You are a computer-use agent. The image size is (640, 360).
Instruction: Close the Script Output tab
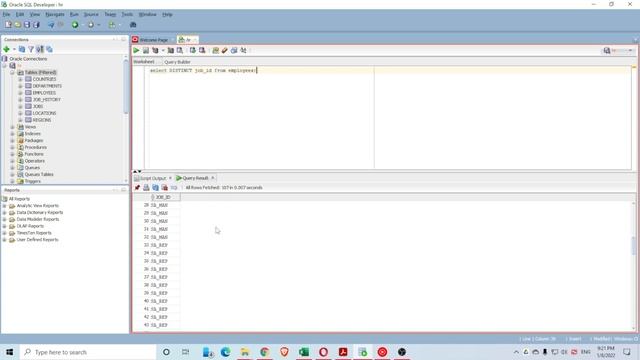click(x=170, y=178)
